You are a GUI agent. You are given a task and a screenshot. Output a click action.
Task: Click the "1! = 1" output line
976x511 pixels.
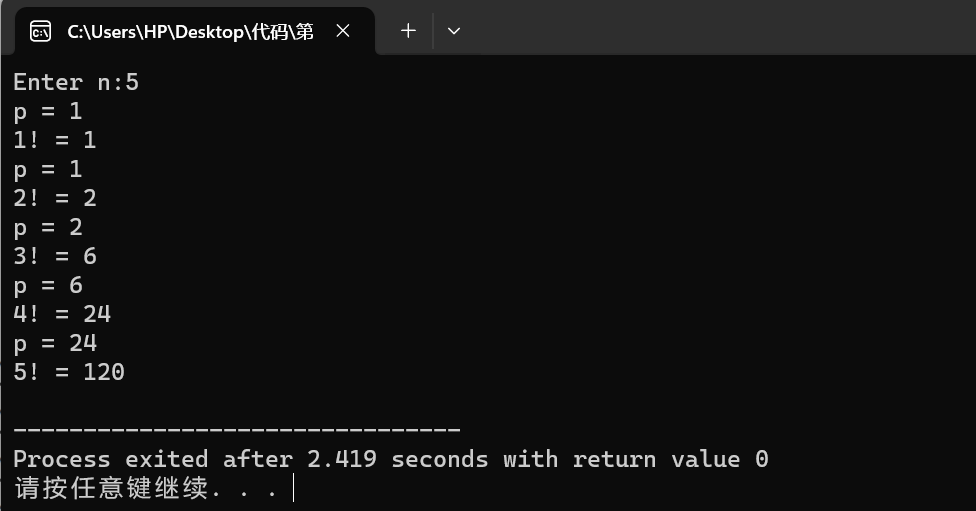[55, 140]
